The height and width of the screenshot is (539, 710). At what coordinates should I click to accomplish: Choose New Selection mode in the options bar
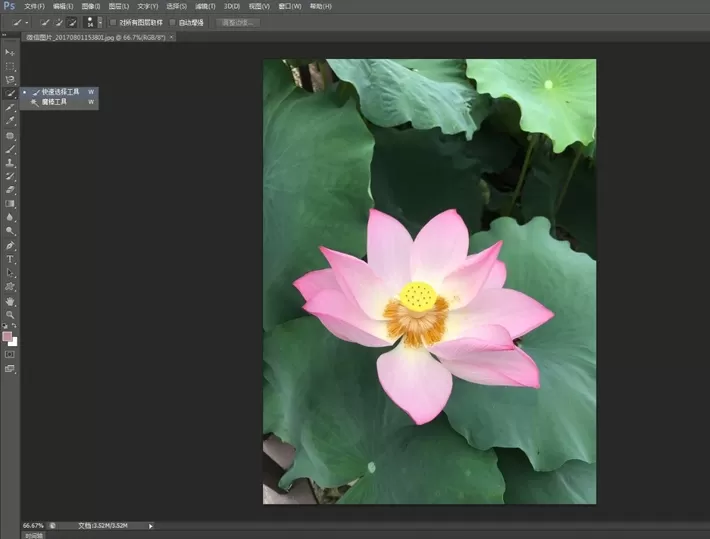(44, 22)
